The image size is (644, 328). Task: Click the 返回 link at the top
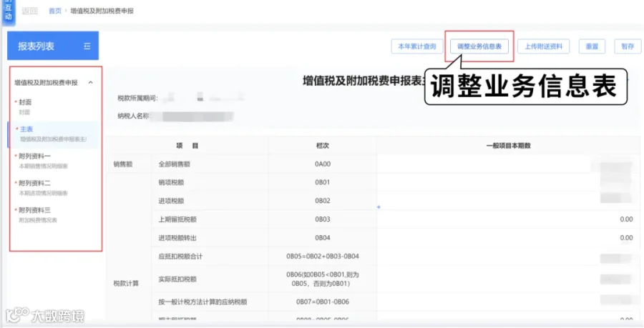29,11
